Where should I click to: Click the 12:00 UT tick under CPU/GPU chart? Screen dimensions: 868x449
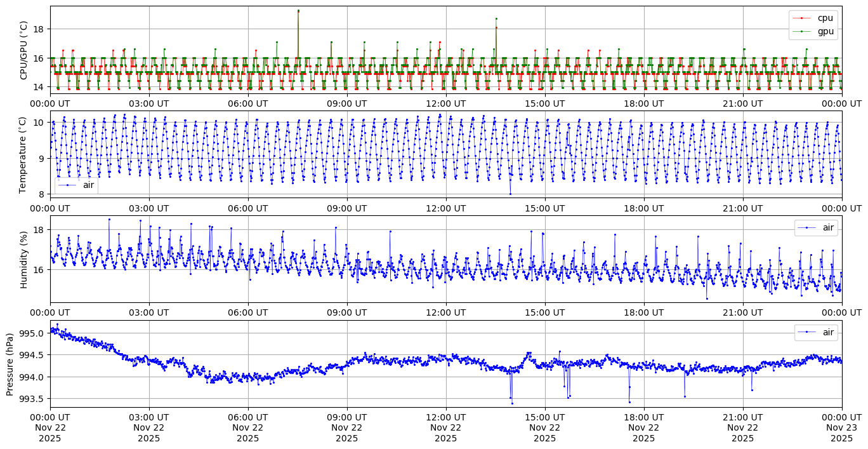pos(446,103)
